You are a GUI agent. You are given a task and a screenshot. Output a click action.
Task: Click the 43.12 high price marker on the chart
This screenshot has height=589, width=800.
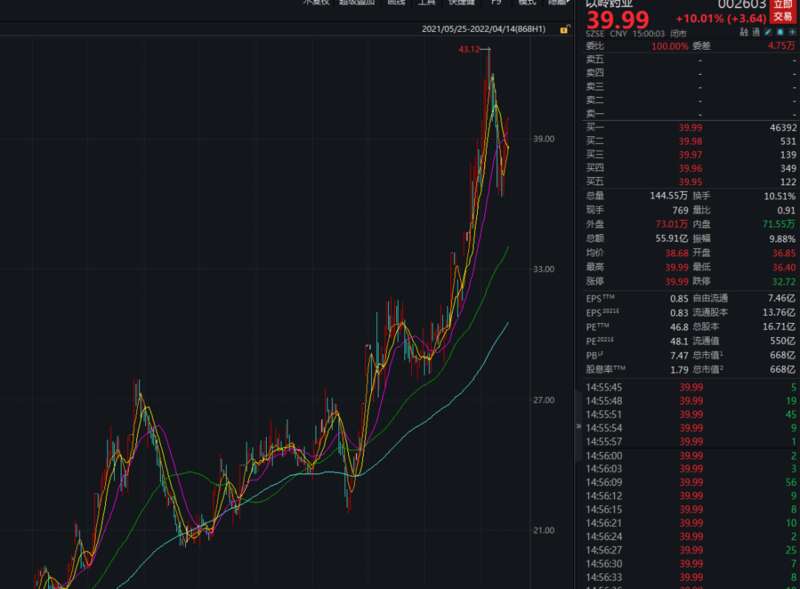469,50
